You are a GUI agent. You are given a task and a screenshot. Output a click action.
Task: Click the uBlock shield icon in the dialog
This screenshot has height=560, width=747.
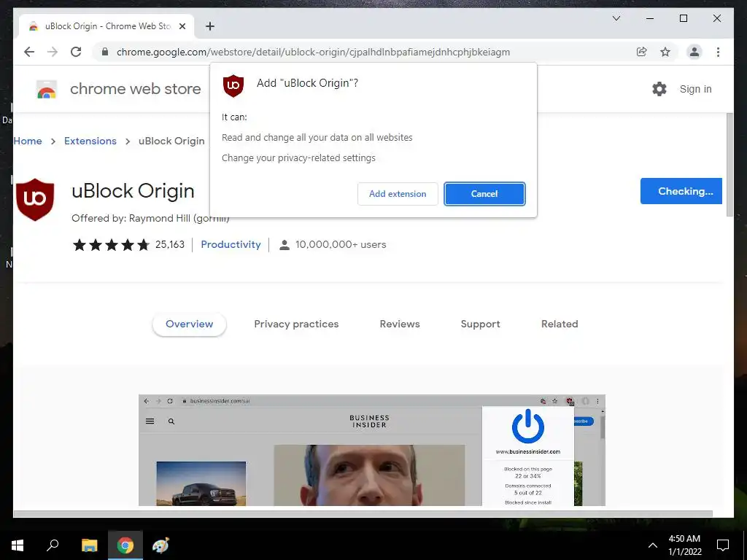(233, 86)
